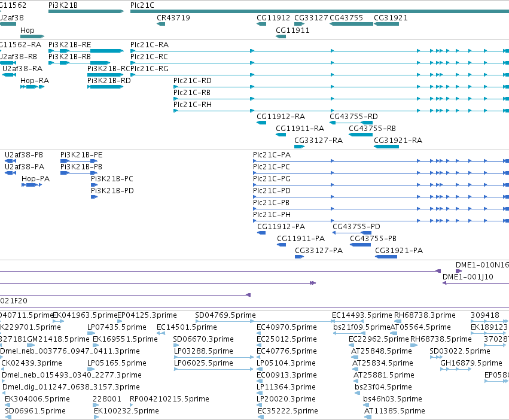Image resolution: width=509 pixels, height=420 pixels.
Task: Select the Pi3K21B-PB protein label
Action: [x=81, y=167]
